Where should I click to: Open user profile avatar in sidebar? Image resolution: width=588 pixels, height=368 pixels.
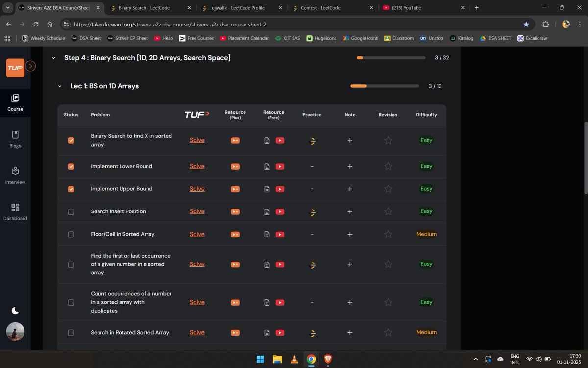coord(15,331)
